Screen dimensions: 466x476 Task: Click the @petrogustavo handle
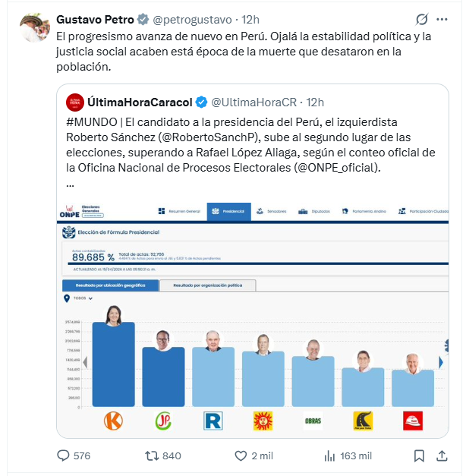click(x=172, y=19)
